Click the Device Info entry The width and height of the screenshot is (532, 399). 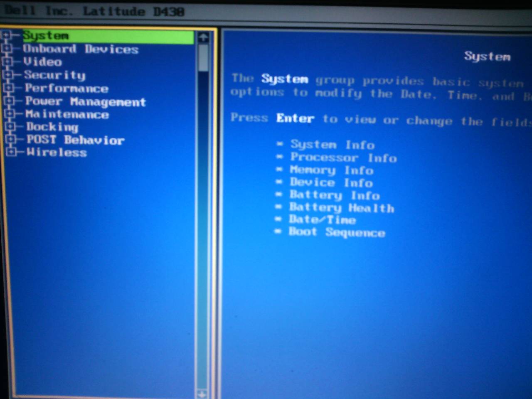(x=331, y=183)
